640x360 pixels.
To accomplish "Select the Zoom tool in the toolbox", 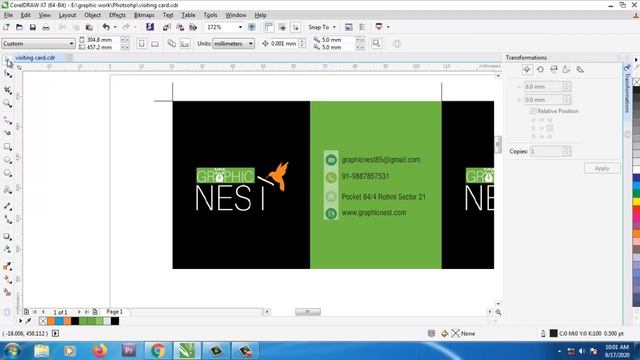I will tap(7, 104).
